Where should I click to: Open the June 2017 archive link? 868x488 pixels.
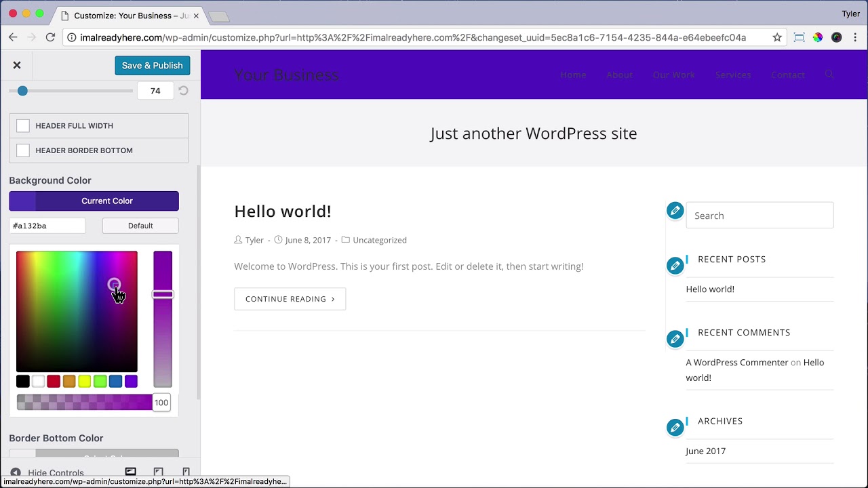[706, 451]
